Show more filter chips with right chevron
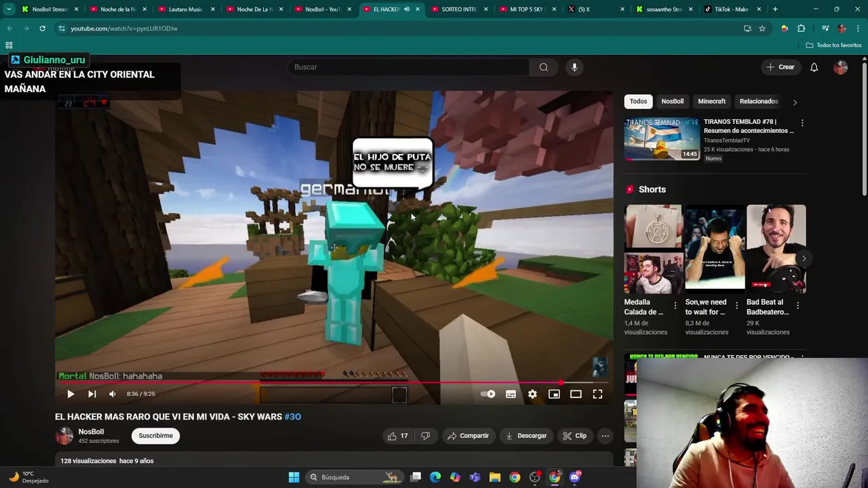This screenshot has width=868, height=488. click(795, 102)
